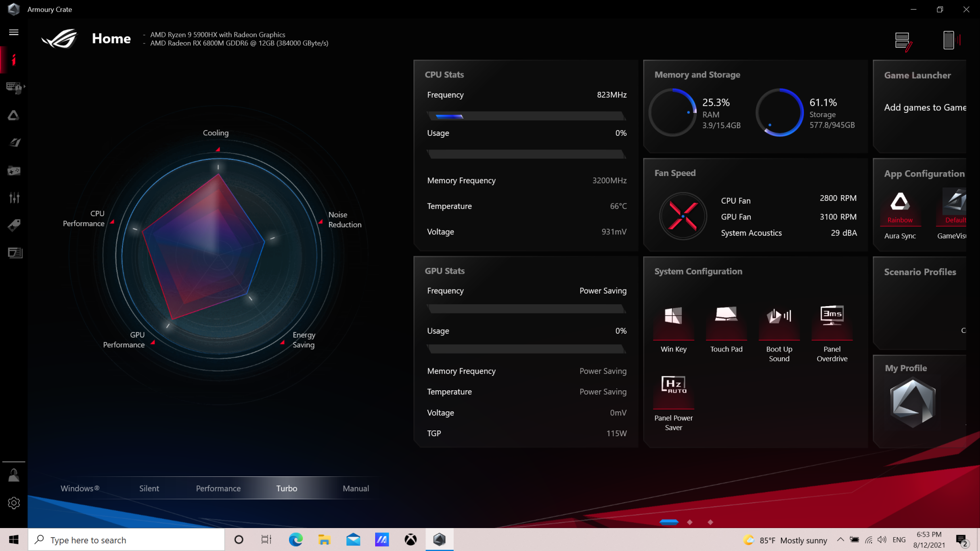
Task: Click the taskbar search box
Action: (x=126, y=540)
